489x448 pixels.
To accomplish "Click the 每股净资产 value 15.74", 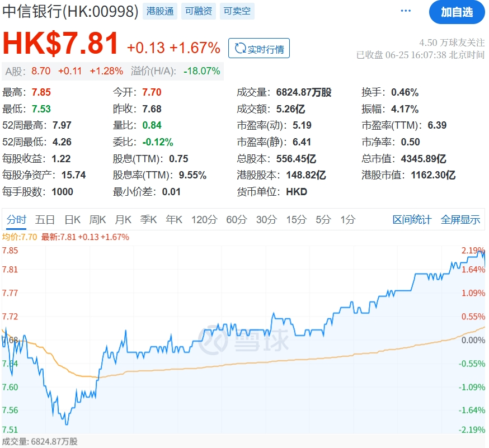I will (74, 175).
